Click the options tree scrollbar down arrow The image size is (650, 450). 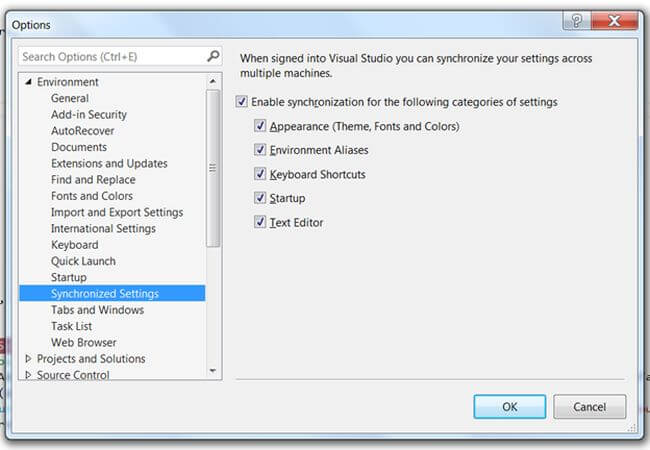[213, 371]
